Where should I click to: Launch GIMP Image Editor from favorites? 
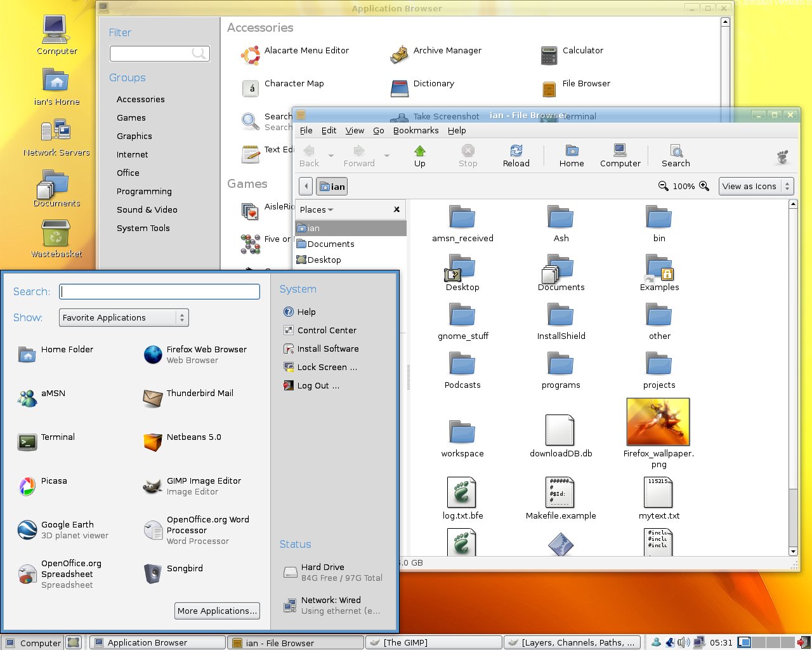coord(153,486)
